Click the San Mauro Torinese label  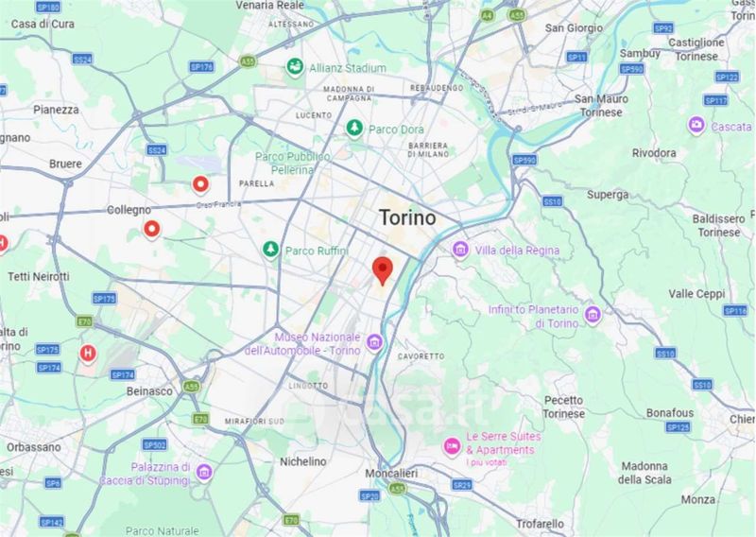click(x=601, y=106)
